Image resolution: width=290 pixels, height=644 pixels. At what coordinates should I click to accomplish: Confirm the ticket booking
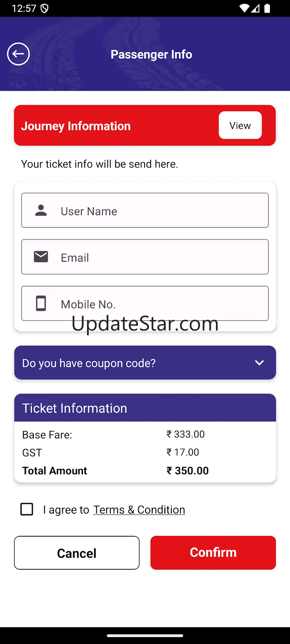(213, 553)
